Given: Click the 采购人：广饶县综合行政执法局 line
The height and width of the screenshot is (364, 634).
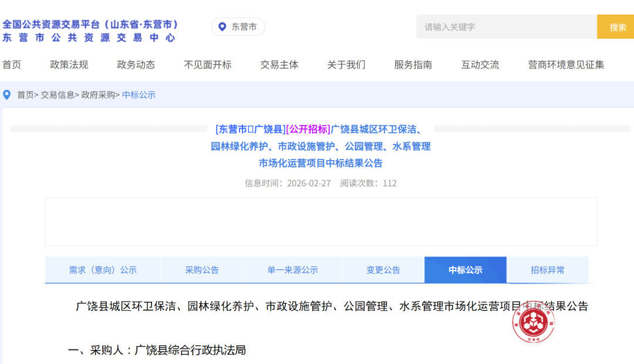Looking at the screenshot, I should coord(157,350).
